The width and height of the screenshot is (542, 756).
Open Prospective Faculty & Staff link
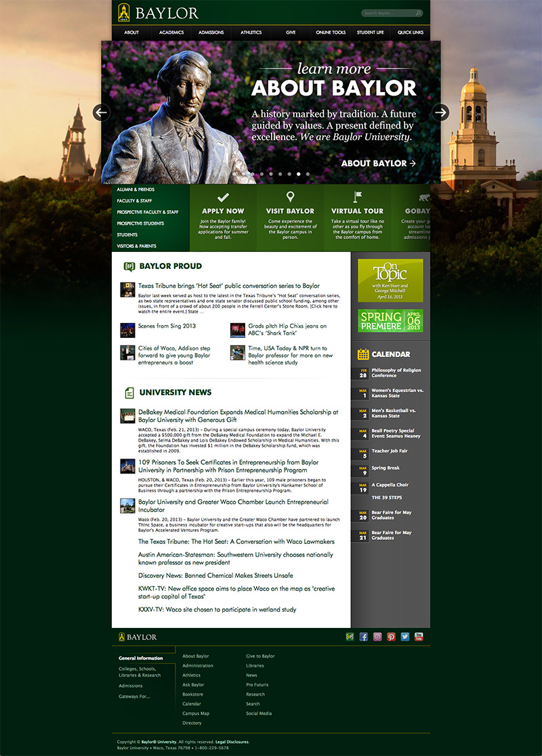[x=148, y=212]
